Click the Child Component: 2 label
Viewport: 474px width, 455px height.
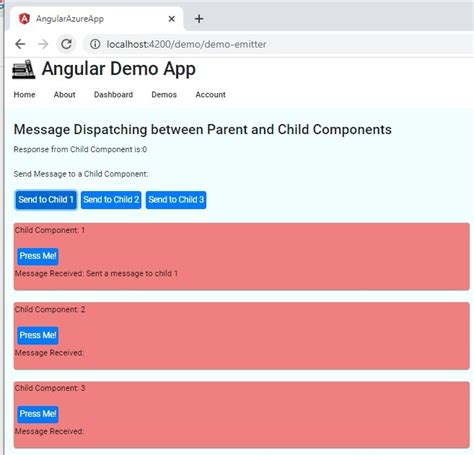click(50, 309)
